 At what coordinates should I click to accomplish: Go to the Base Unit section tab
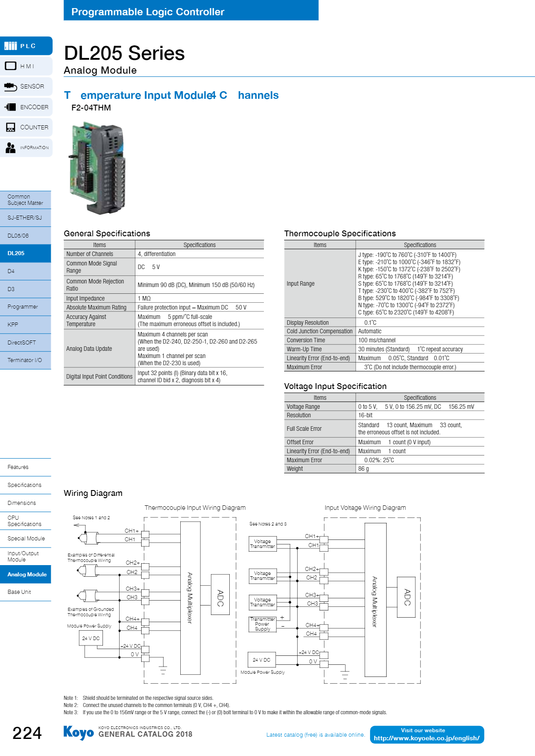point(26,592)
